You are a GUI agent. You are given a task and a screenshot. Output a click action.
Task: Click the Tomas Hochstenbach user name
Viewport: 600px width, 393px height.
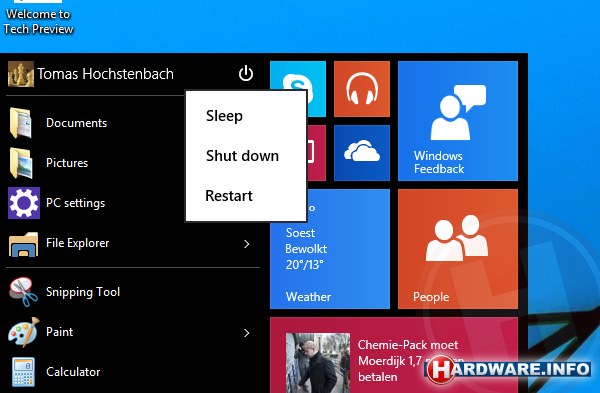click(x=105, y=74)
